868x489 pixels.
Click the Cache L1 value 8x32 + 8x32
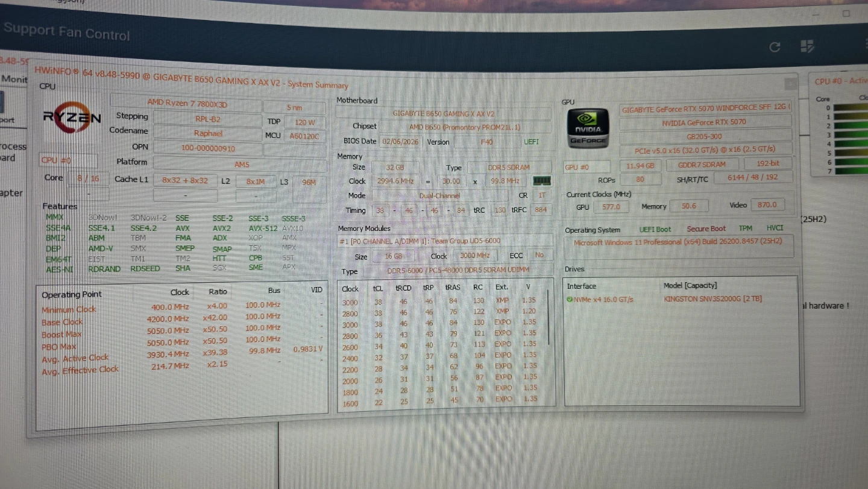coord(184,180)
